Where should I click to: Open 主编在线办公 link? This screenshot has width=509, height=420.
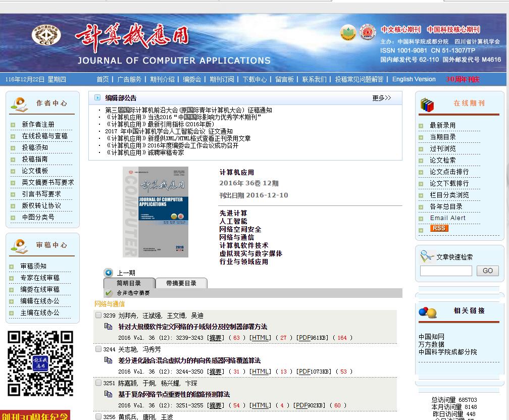coord(40,312)
